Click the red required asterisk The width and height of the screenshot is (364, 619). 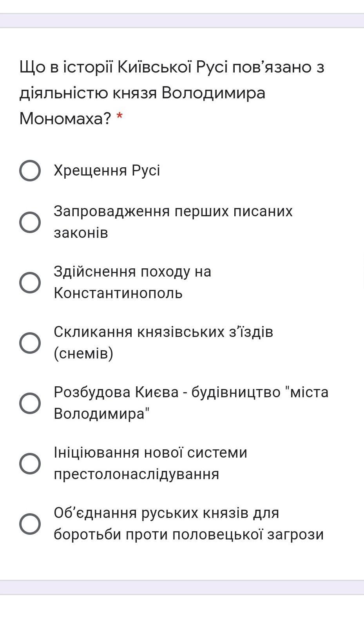pos(120,116)
